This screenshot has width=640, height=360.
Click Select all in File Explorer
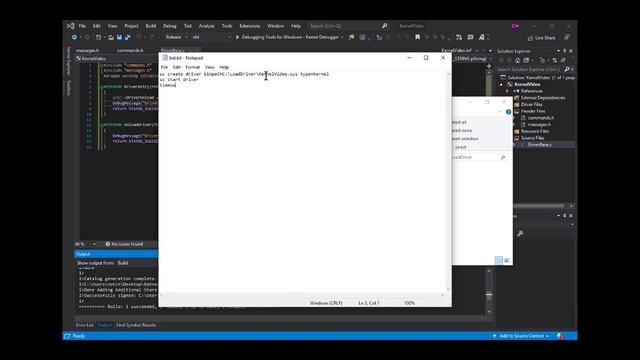pos(460,122)
